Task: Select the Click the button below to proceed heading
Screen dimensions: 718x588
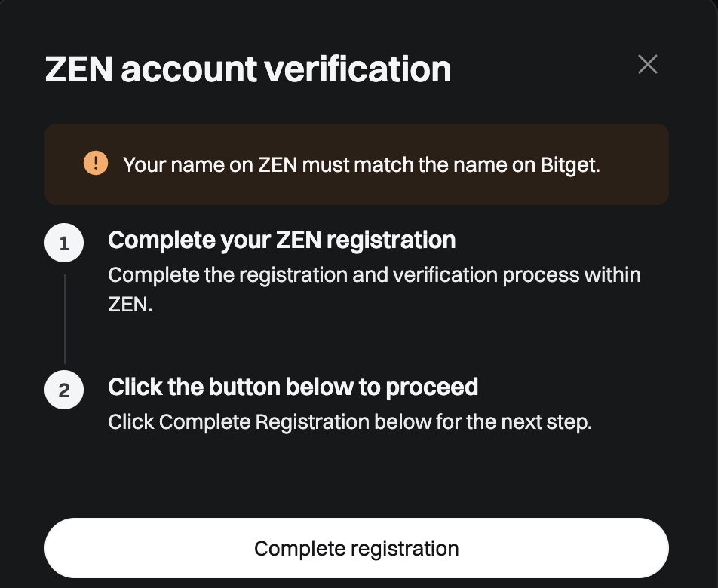Action: tap(293, 387)
